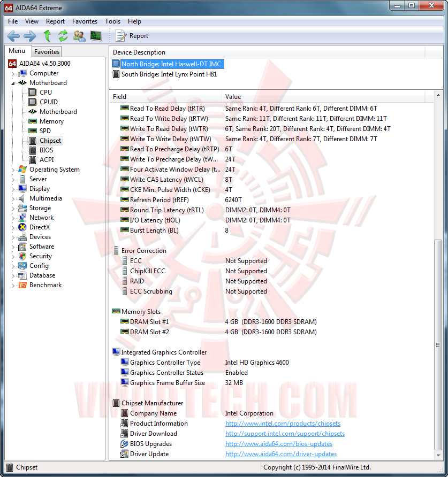Open the View menu
448x477 pixels.
pyautogui.click(x=32, y=21)
